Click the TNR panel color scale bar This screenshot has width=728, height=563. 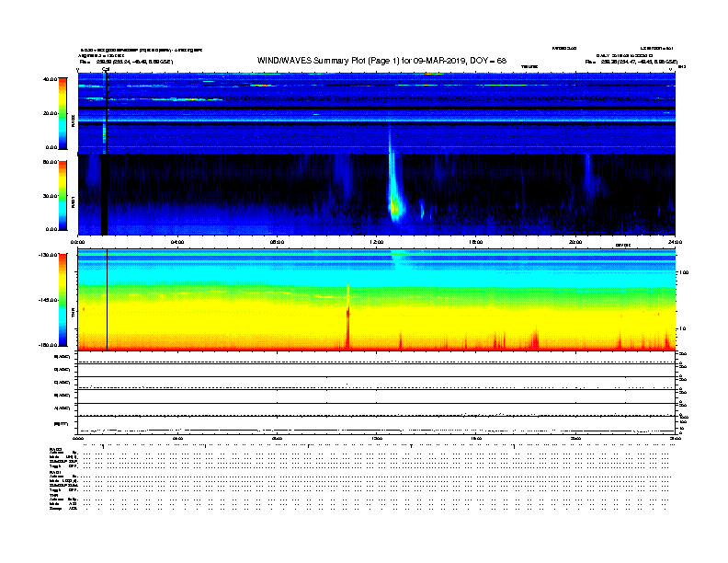[x=63, y=300]
